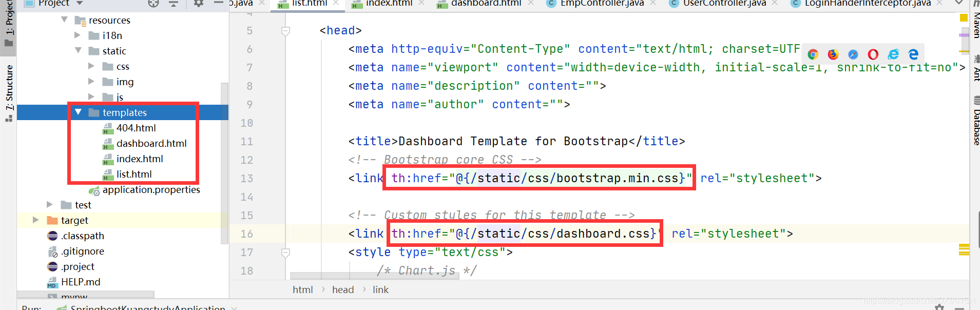Screen dimensions: 980x310
Task: Open preview in Safari browser
Action: [853, 54]
